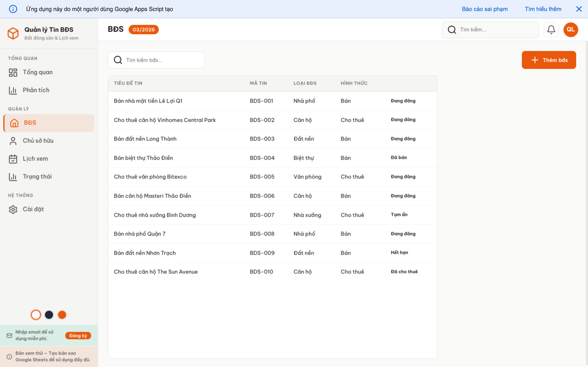
Task: Click the info icon in the warning banner
Action: coord(13,9)
